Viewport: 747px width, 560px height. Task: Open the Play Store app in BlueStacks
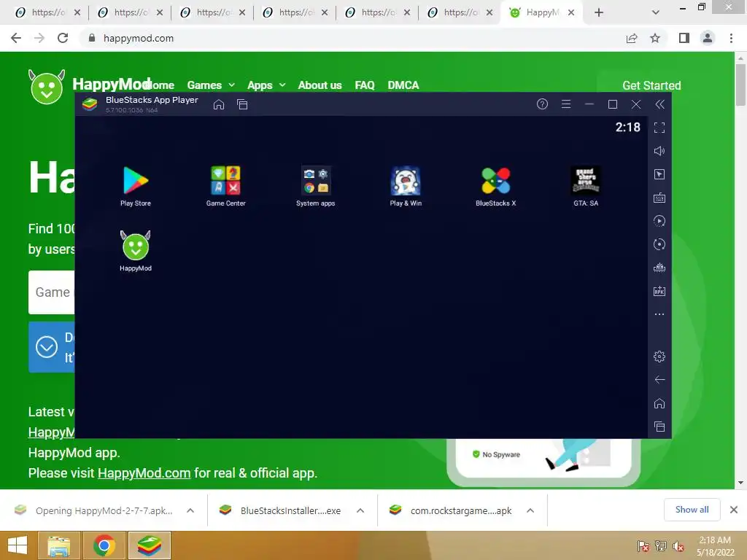[136, 186]
